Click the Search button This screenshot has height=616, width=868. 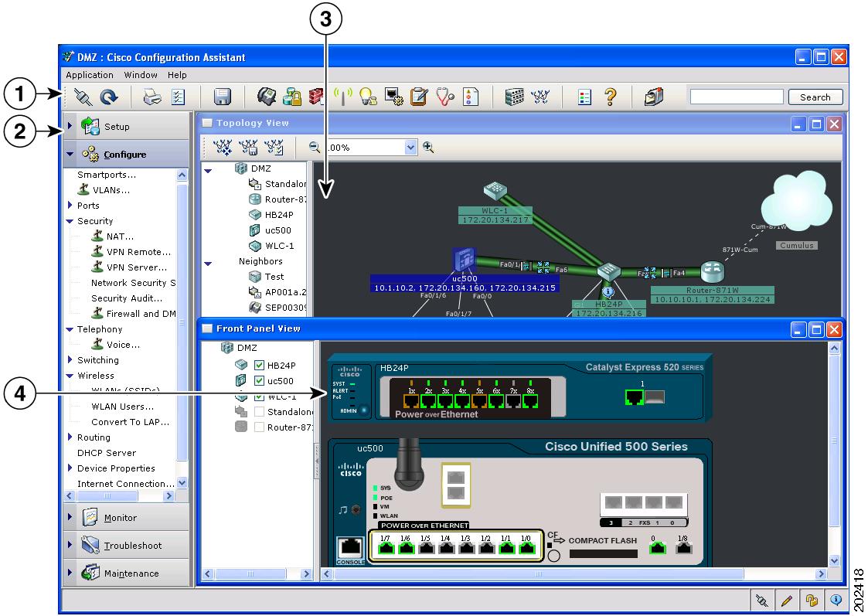(815, 97)
